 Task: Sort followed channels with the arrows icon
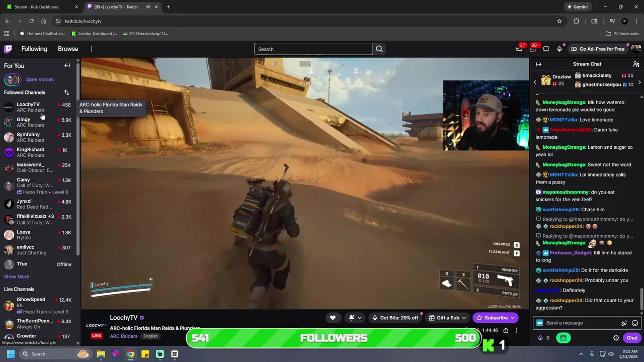(x=66, y=93)
